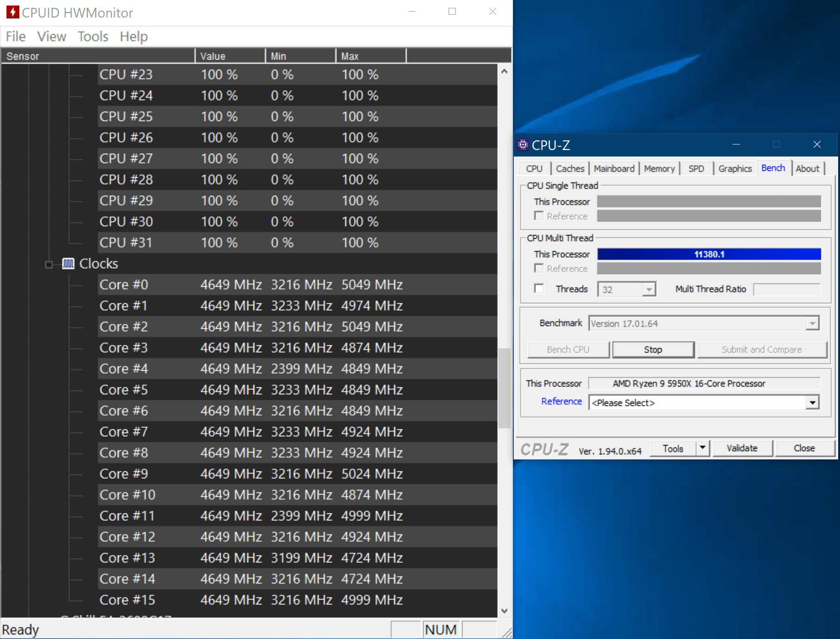840x639 pixels.
Task: Click the blue Reference link label
Action: [561, 401]
